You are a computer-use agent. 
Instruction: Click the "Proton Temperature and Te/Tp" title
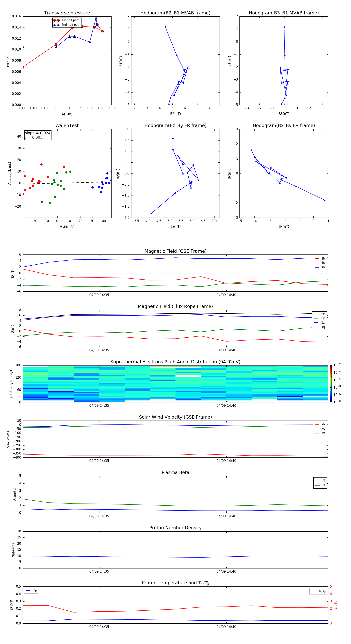tap(175, 583)
